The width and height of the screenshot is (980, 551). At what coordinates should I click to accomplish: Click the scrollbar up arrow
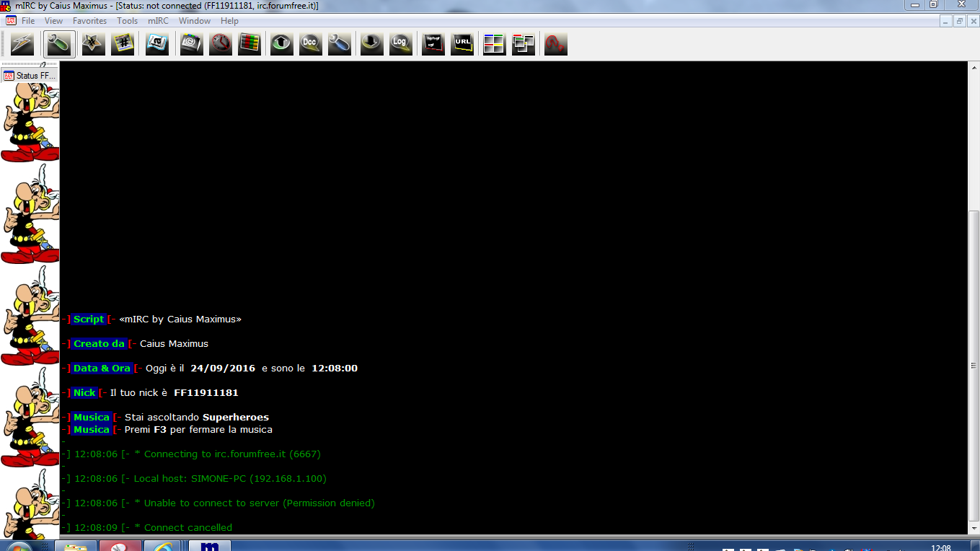[974, 67]
